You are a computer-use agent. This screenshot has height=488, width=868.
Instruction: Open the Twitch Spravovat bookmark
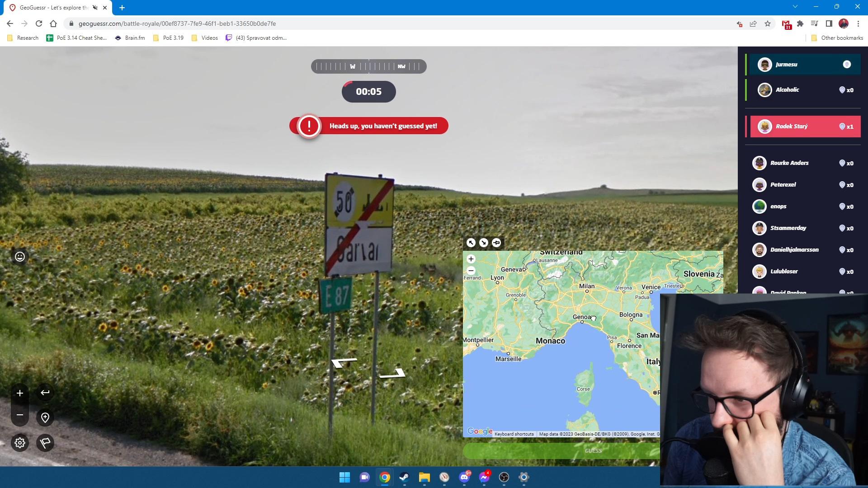tap(256, 38)
